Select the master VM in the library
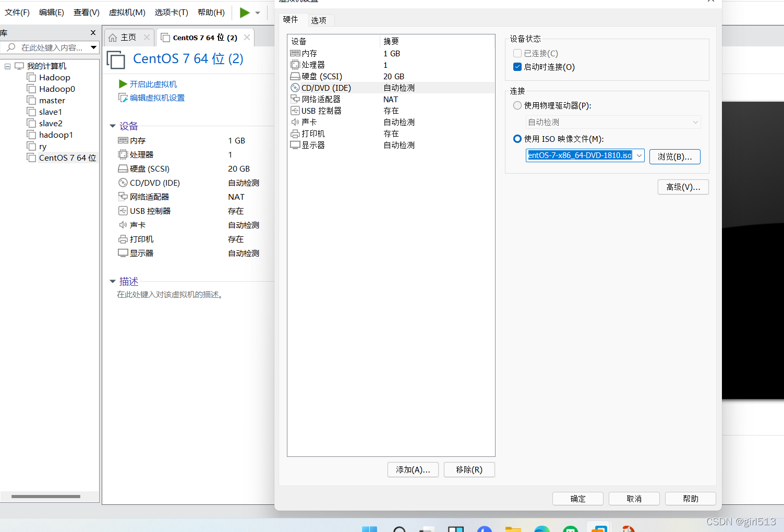784x532 pixels. pos(52,101)
